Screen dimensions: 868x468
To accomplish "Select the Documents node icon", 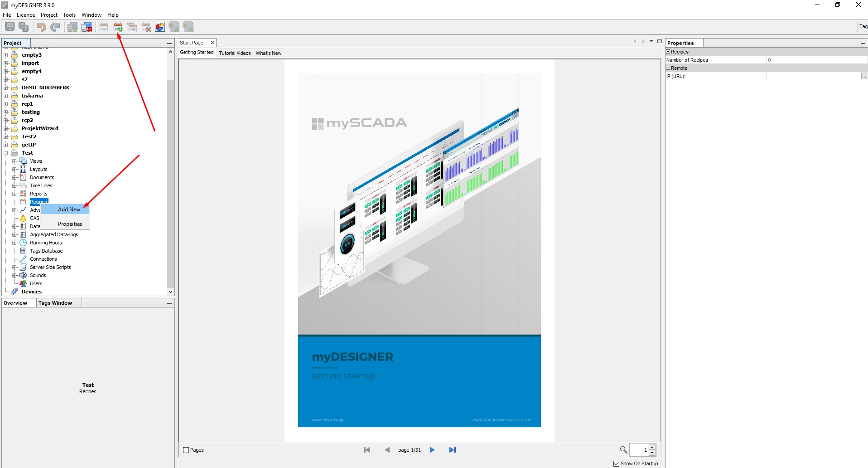I will pyautogui.click(x=23, y=177).
